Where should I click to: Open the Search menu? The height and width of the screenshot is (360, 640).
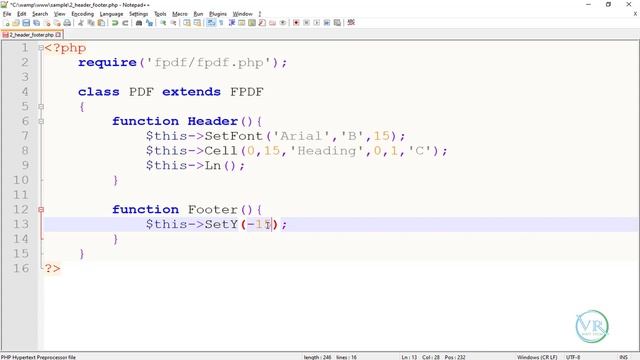pos(40,14)
